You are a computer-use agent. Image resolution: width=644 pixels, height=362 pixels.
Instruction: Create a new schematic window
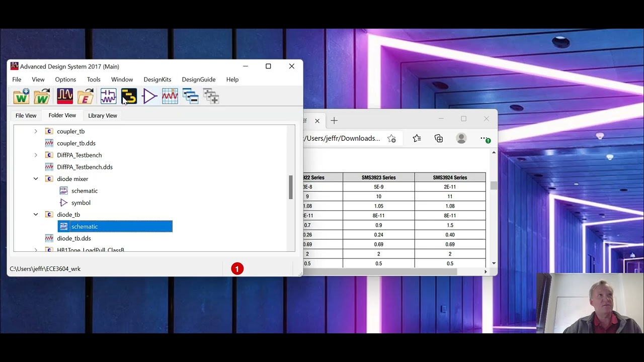(108, 96)
